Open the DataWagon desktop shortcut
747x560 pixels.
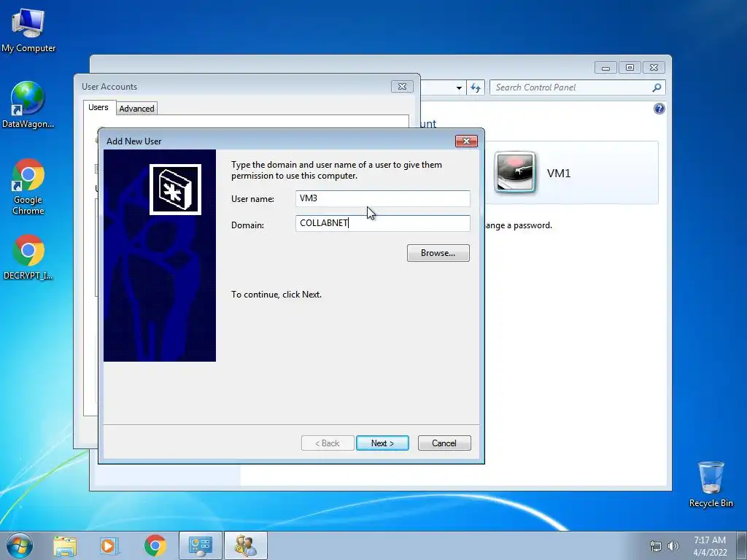point(28,105)
